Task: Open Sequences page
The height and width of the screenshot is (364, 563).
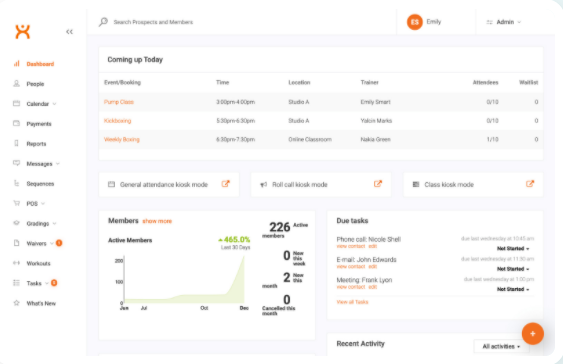Action: (x=40, y=184)
